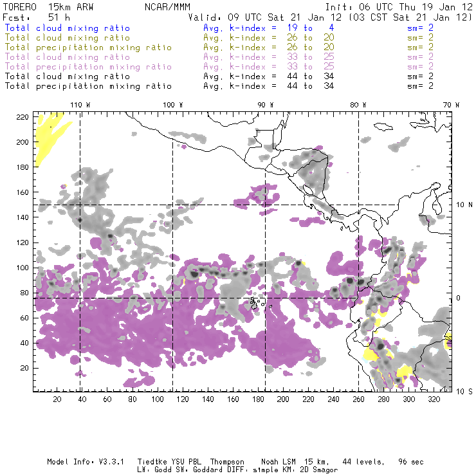This screenshot has width=476, height=476.
Task: Click the 110 W longitude label
Action: (x=80, y=104)
